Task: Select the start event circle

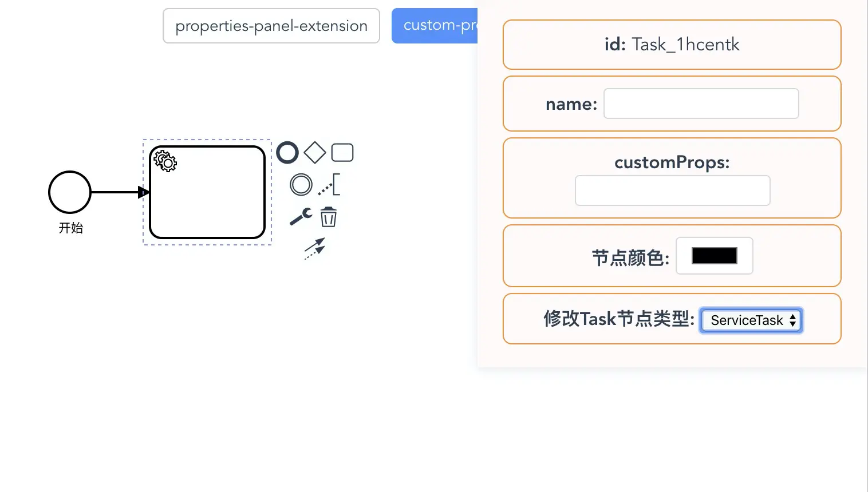Action: pyautogui.click(x=70, y=192)
